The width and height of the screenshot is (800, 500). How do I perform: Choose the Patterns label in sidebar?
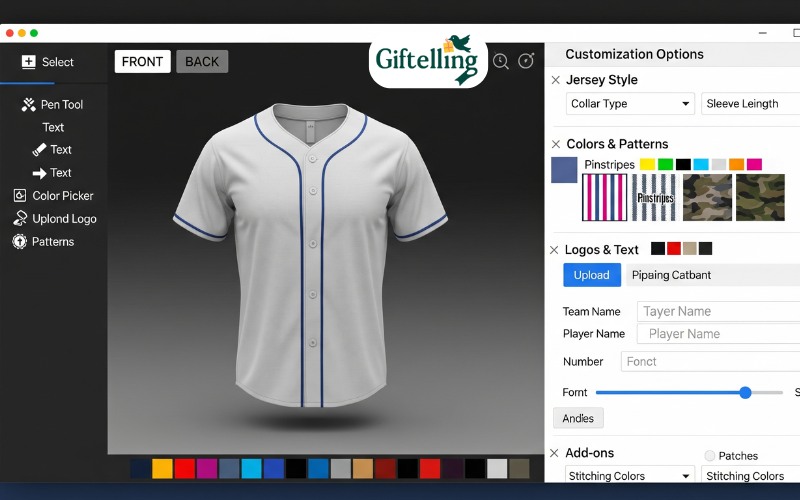53,241
